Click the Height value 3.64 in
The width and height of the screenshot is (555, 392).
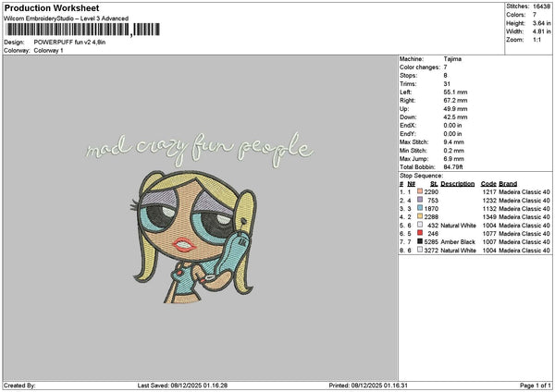(541, 23)
